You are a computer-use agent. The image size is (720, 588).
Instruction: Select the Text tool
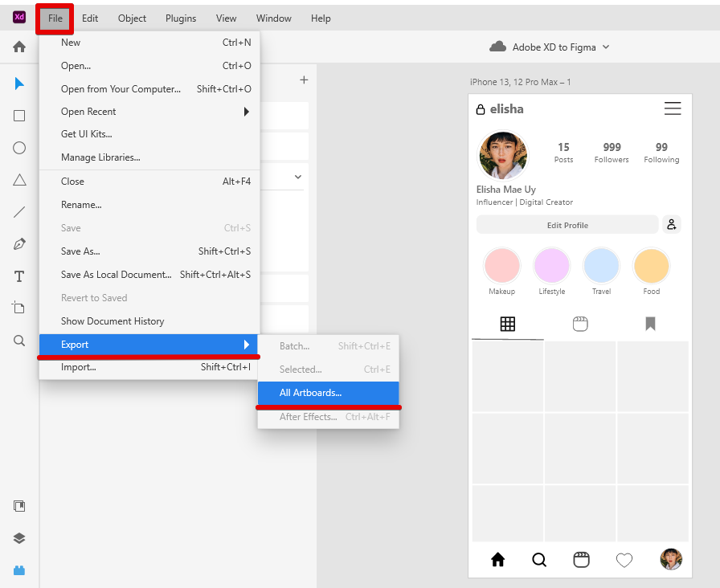pyautogui.click(x=19, y=276)
